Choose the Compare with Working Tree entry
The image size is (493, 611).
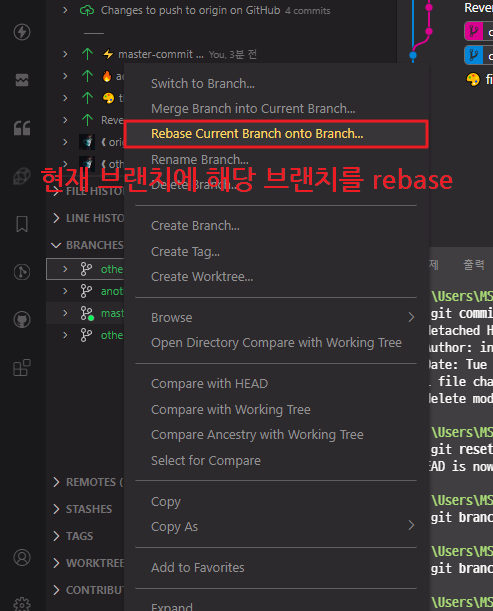coord(276,410)
